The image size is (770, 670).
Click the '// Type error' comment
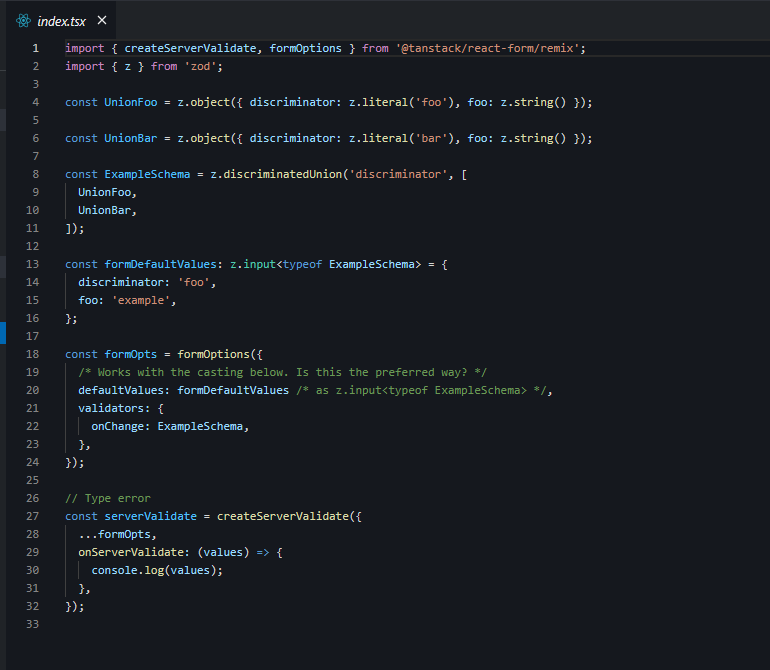108,498
